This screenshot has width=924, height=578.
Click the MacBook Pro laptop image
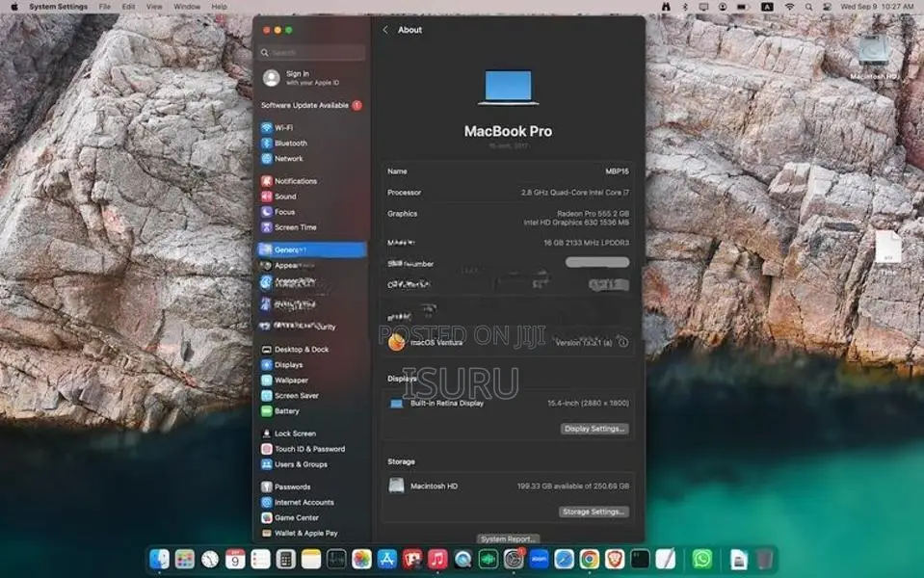click(508, 88)
